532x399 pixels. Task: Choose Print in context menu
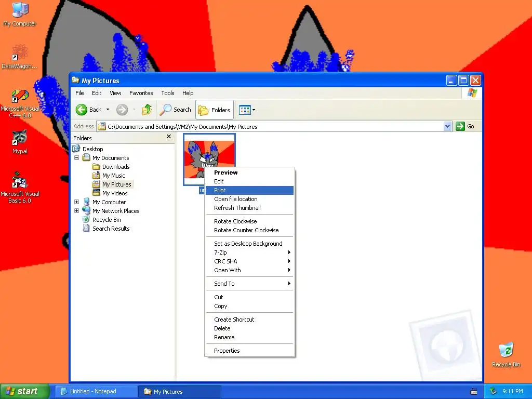pos(250,190)
